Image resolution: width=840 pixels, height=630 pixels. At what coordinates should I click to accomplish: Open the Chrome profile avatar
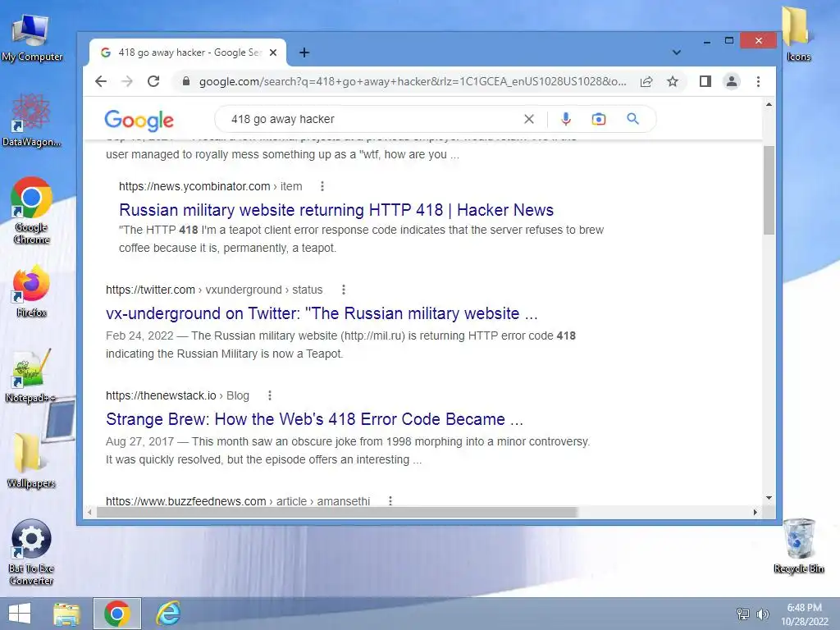[731, 81]
